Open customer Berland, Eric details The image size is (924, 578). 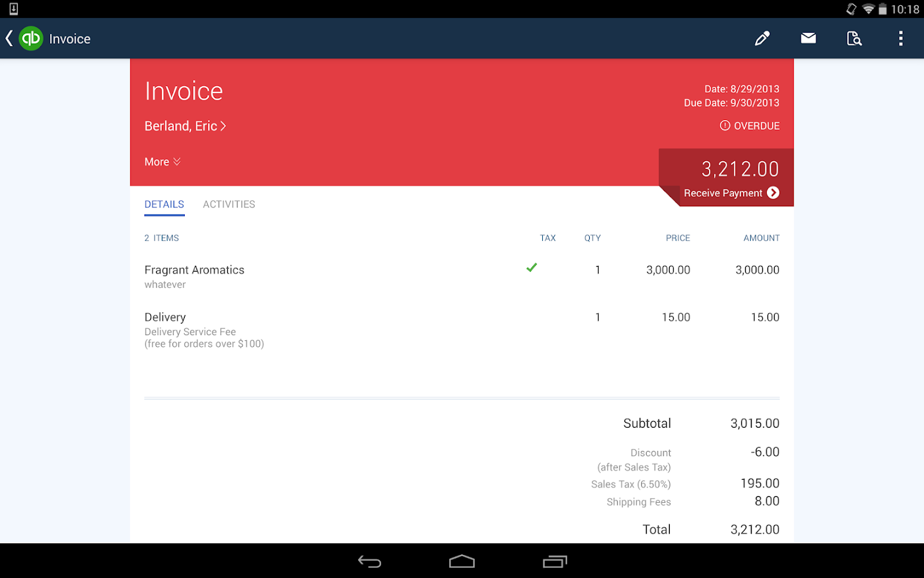click(x=185, y=126)
